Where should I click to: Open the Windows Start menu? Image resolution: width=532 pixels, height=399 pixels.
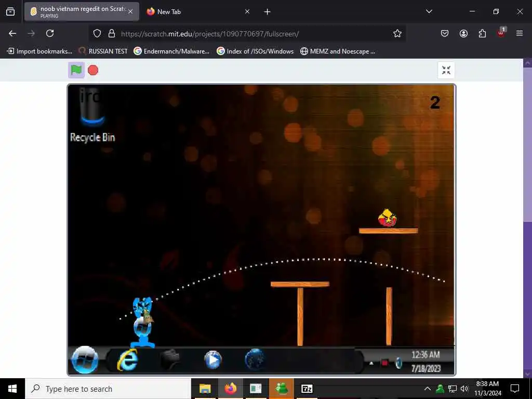coord(12,389)
